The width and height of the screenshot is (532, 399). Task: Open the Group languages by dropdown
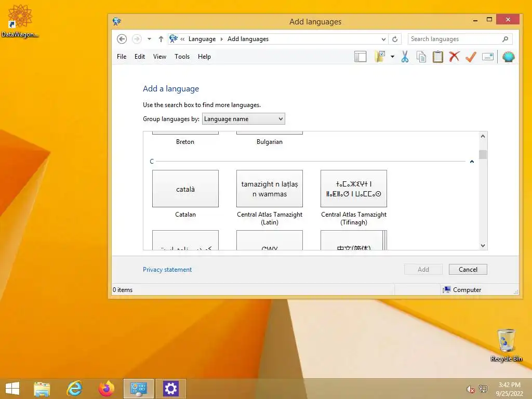coord(244,119)
